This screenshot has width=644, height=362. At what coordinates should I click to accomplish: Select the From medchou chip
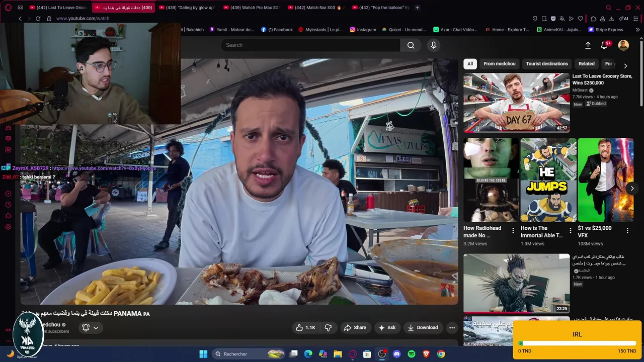500,64
